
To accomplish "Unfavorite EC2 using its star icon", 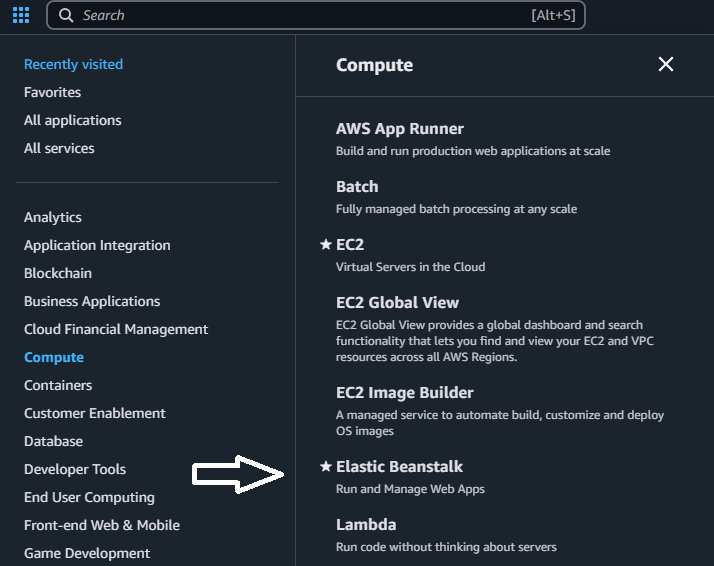I will point(325,245).
